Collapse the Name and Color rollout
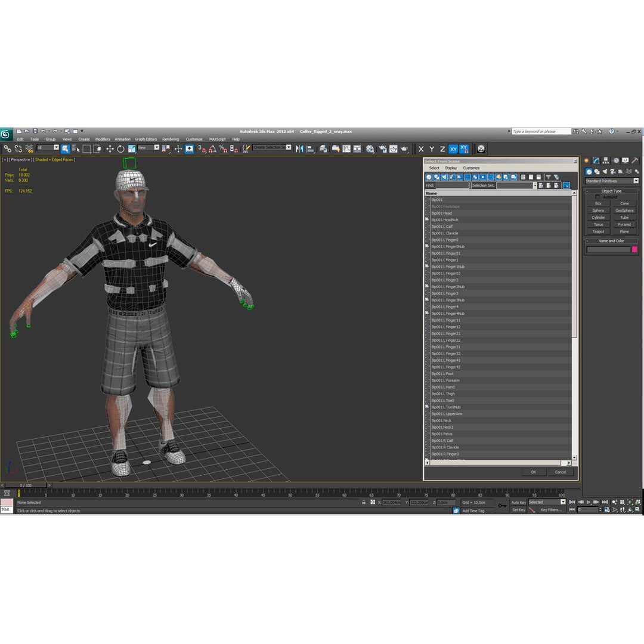Image resolution: width=644 pixels, height=644 pixels. coord(611,241)
